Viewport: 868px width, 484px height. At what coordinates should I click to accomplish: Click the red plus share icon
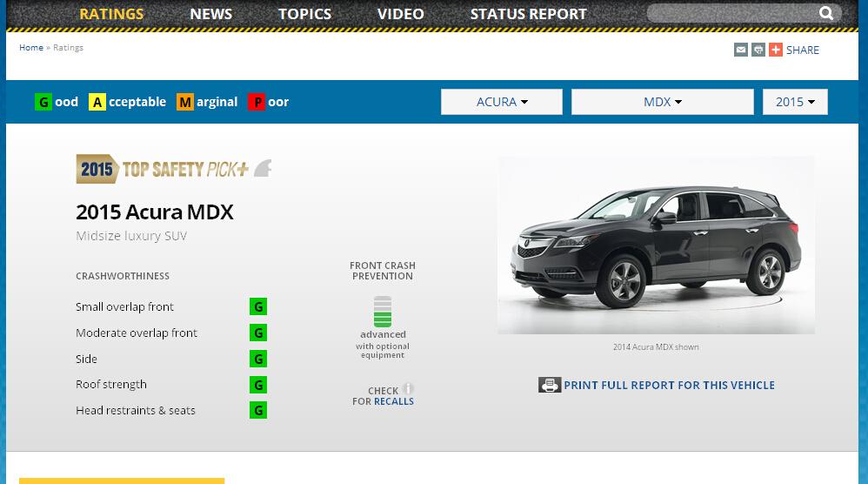pyautogui.click(x=776, y=50)
